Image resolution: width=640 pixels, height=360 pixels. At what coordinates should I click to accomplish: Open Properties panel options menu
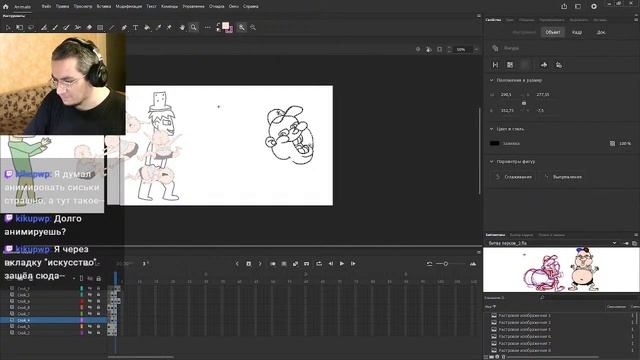tap(636, 19)
